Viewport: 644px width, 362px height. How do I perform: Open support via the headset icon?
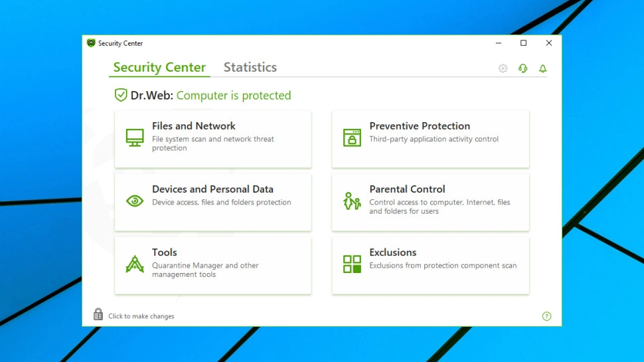pos(523,68)
